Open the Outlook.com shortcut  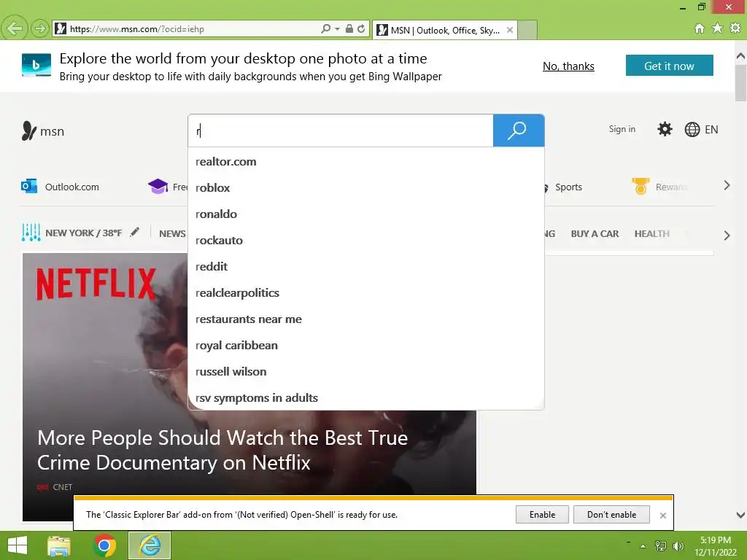[60, 187]
